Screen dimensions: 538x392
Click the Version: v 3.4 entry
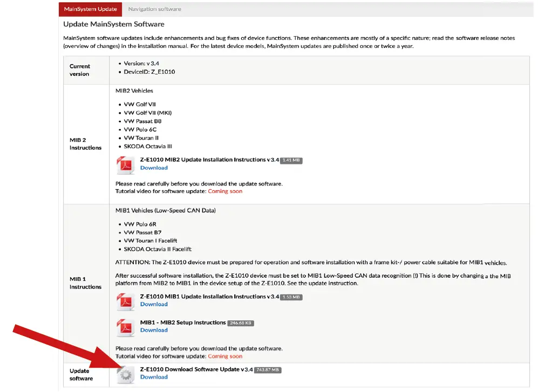click(x=141, y=64)
